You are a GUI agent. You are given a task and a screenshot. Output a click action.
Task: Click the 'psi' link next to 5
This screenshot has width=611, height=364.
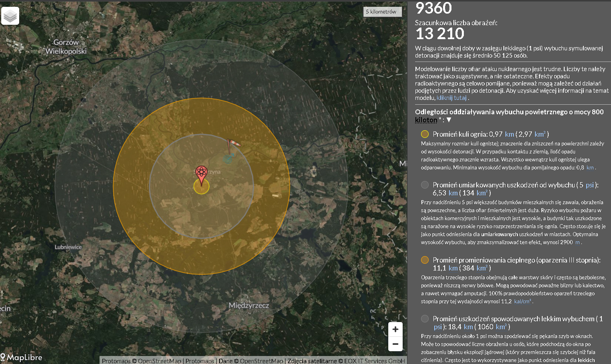click(589, 185)
